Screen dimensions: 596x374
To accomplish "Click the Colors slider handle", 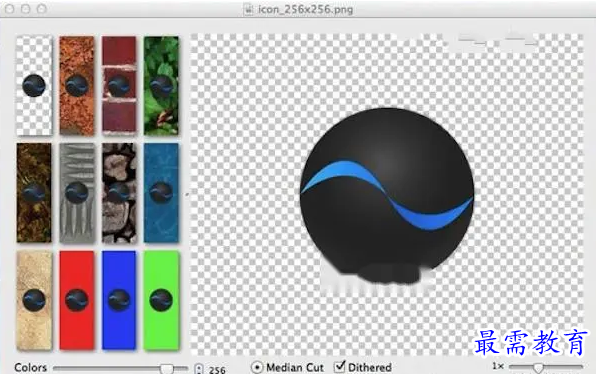I will pyautogui.click(x=166, y=368).
